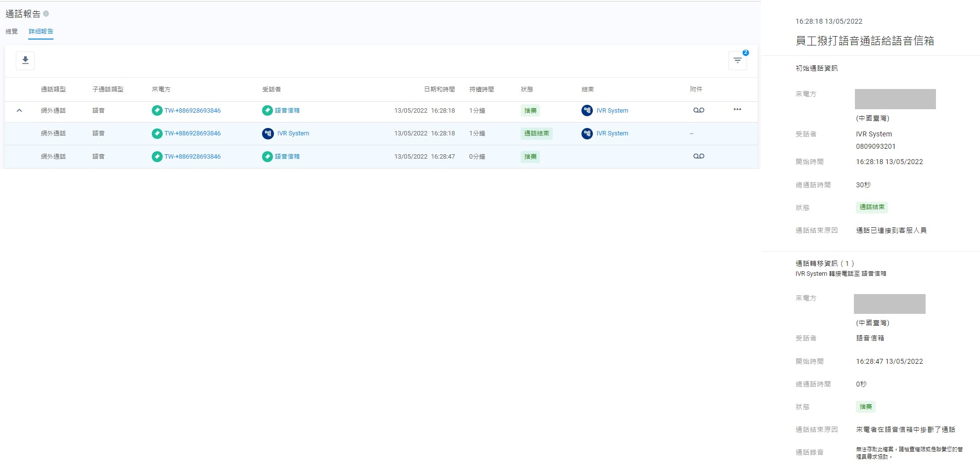The height and width of the screenshot is (473, 980).
Task: Click the 狀態 column header
Action: [527, 89]
